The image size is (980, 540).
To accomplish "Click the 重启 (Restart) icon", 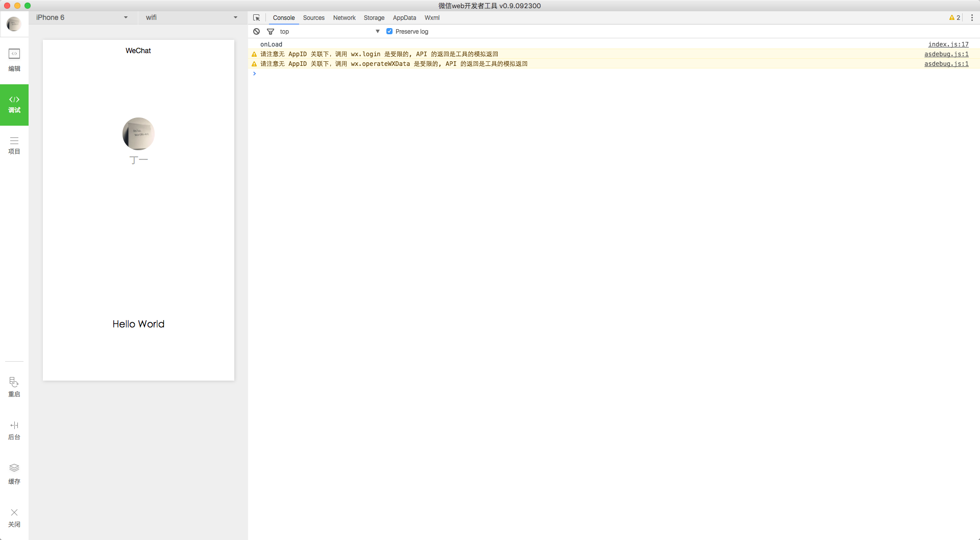I will pos(14,387).
